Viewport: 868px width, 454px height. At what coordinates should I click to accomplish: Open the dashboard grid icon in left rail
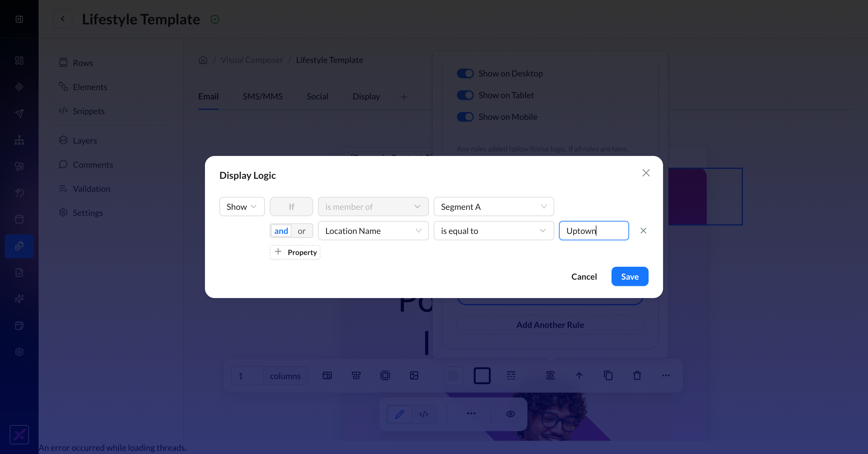coord(19,61)
